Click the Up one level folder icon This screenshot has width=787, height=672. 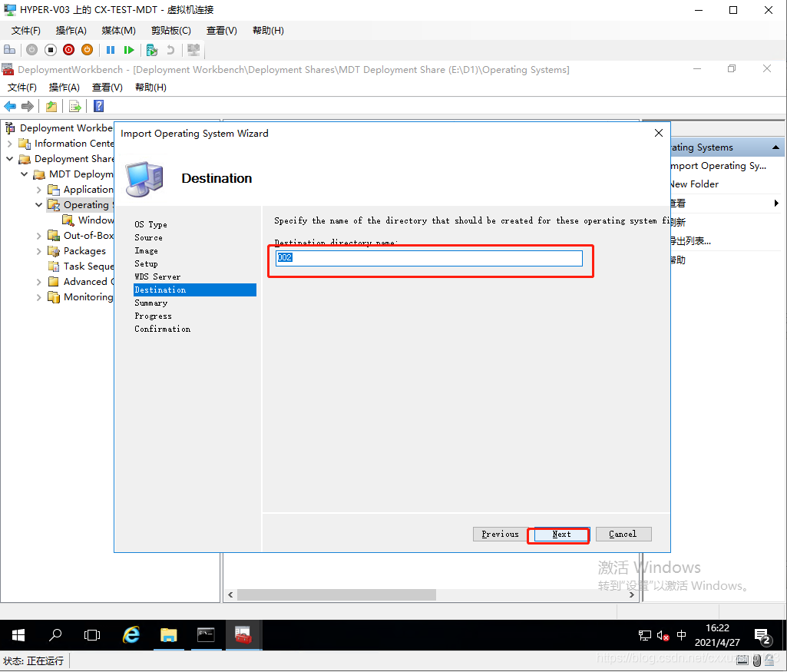click(x=51, y=106)
